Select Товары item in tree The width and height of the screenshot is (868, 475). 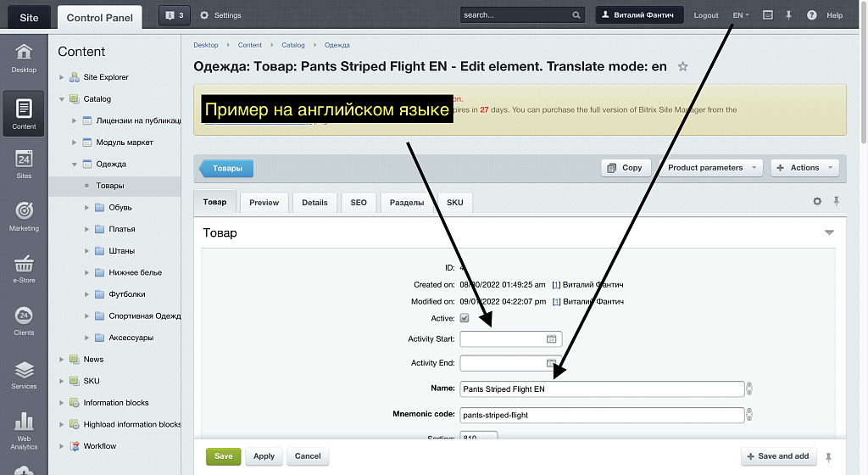110,186
